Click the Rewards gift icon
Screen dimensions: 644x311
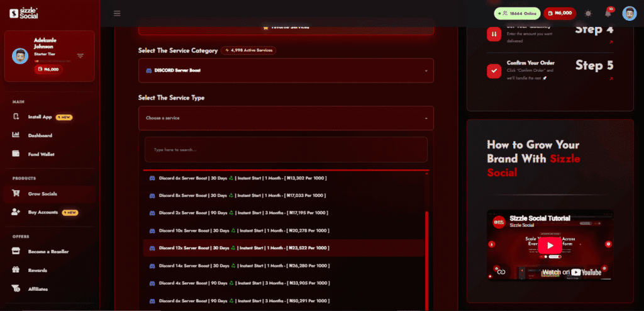click(x=16, y=270)
